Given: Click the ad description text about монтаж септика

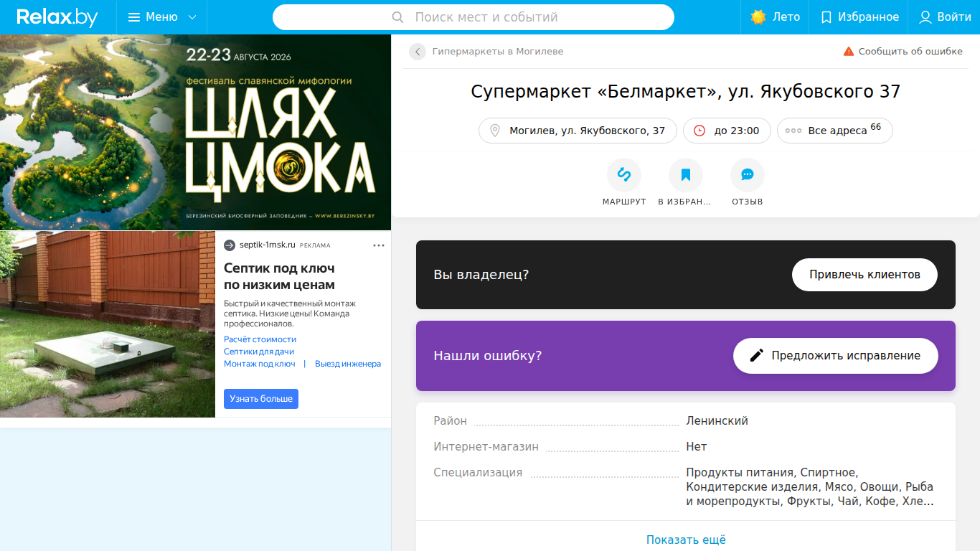Looking at the screenshot, I should (x=290, y=314).
